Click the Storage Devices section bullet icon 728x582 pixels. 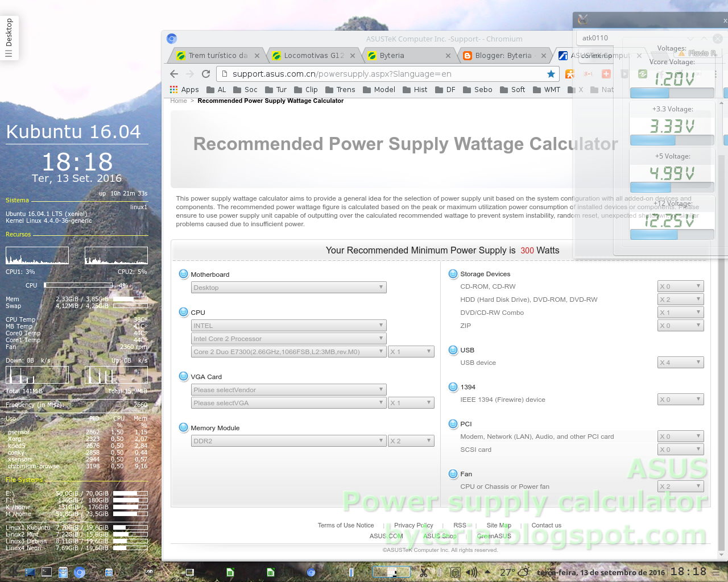click(x=453, y=274)
